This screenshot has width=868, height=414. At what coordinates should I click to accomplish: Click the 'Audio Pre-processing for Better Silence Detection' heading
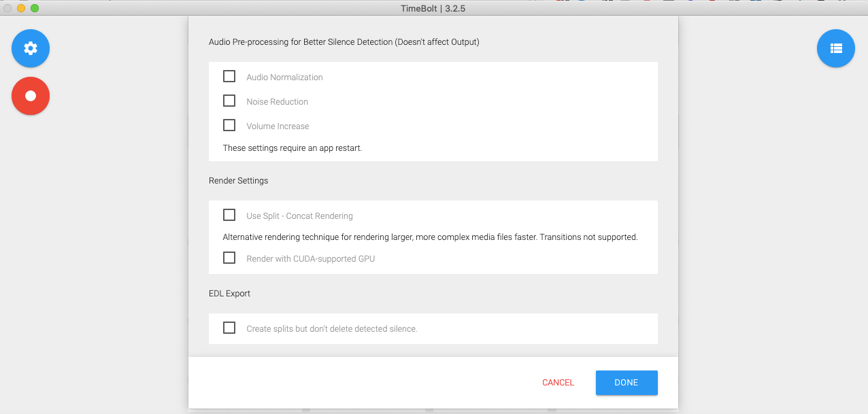344,42
